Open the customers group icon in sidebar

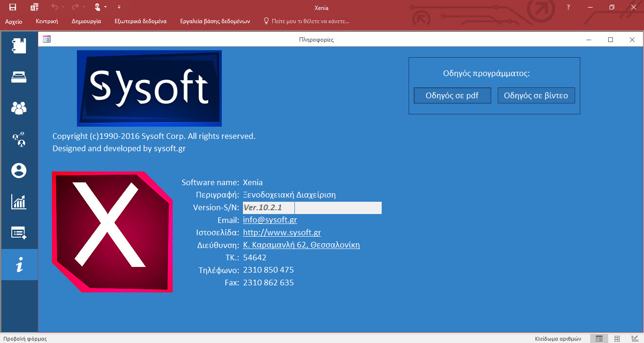(x=19, y=108)
